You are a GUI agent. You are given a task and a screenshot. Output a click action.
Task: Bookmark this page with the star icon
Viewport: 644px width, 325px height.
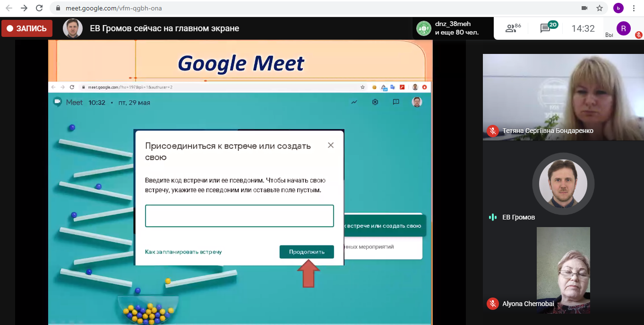coord(600,8)
